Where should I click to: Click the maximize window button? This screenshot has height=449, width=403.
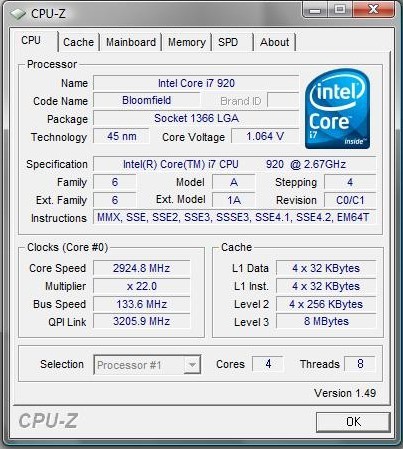339,10
